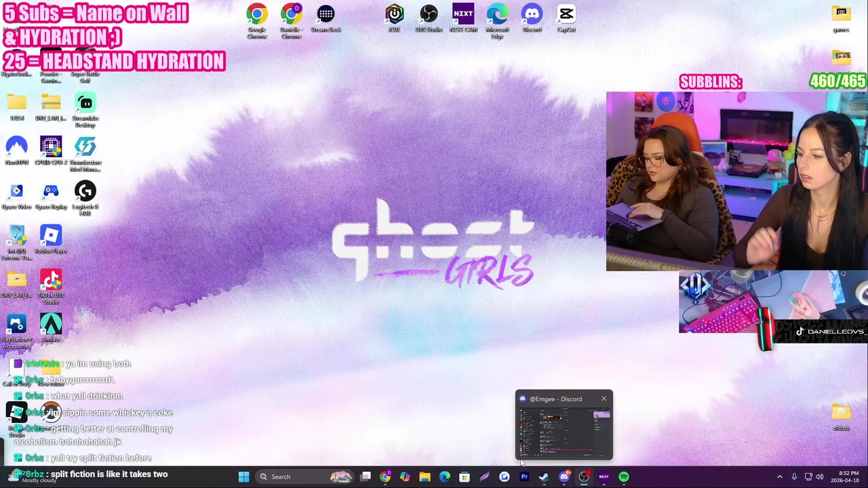
Task: Switch to OBS Studio on the taskbar
Action: click(584, 476)
